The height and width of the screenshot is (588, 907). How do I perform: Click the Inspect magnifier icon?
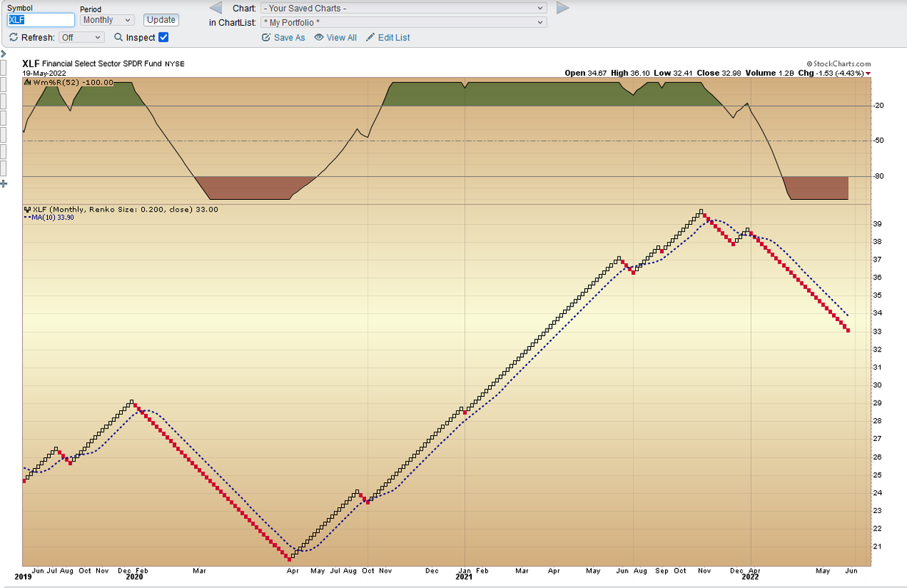(118, 37)
